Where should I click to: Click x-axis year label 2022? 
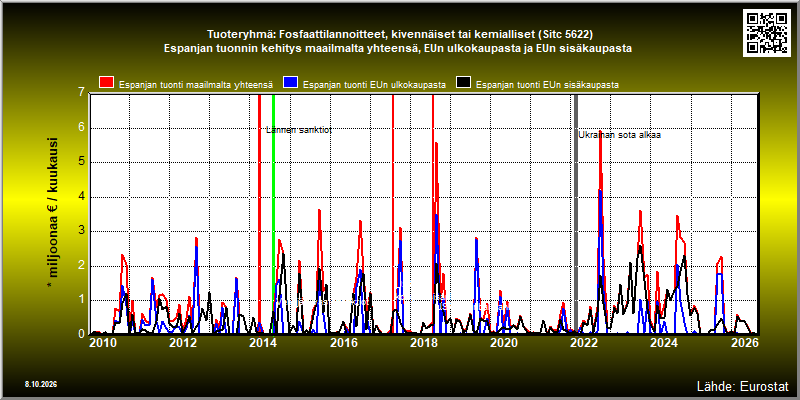(x=584, y=343)
